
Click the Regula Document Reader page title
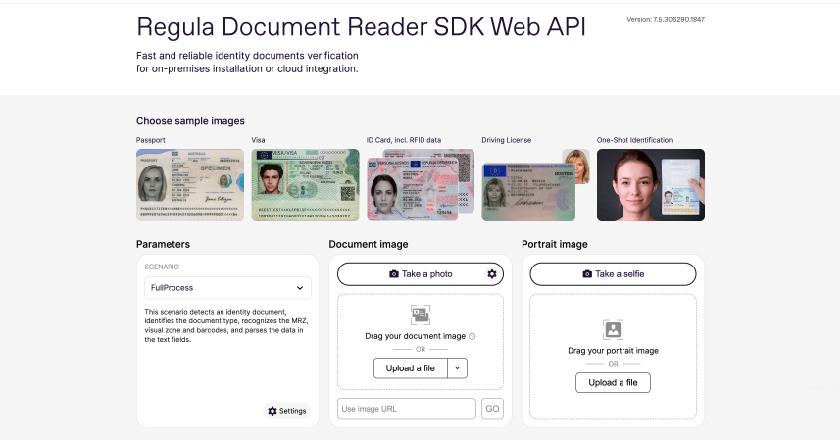[361, 26]
